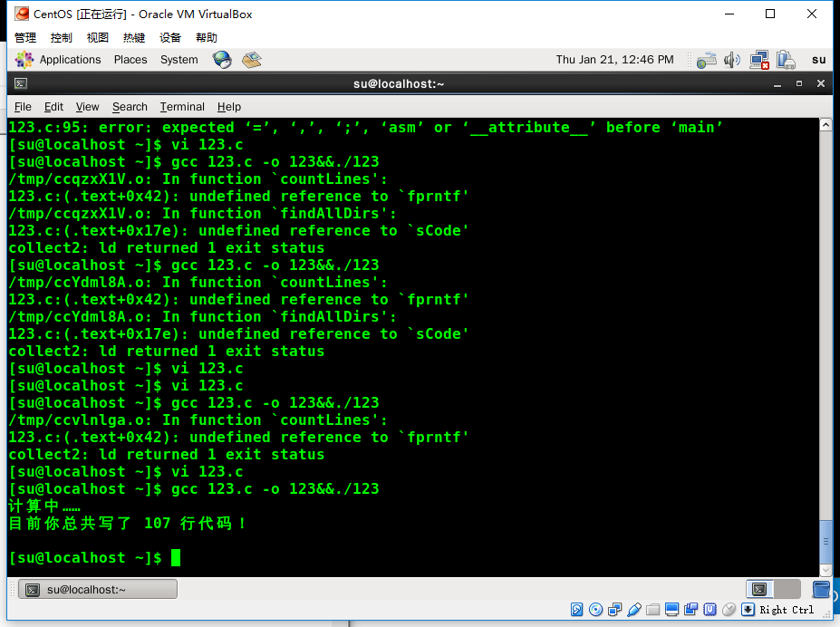Open the Terminal menu
The width and height of the screenshot is (840, 627).
tap(182, 107)
